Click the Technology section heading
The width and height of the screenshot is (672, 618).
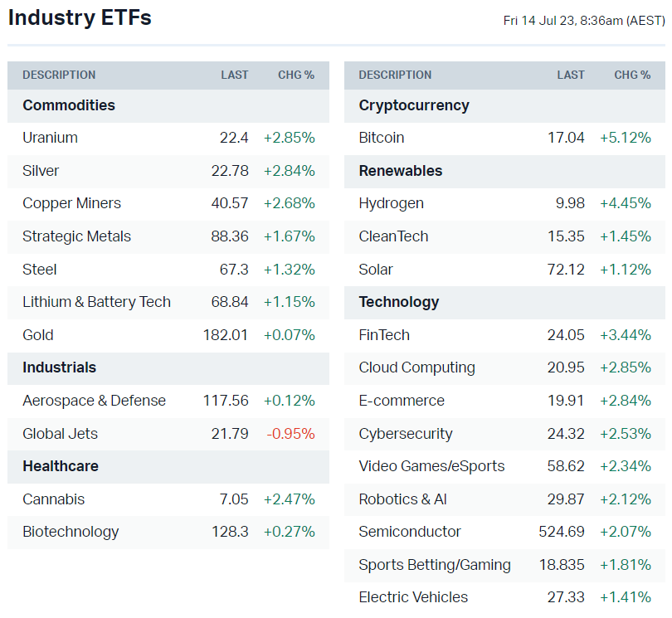point(399,302)
